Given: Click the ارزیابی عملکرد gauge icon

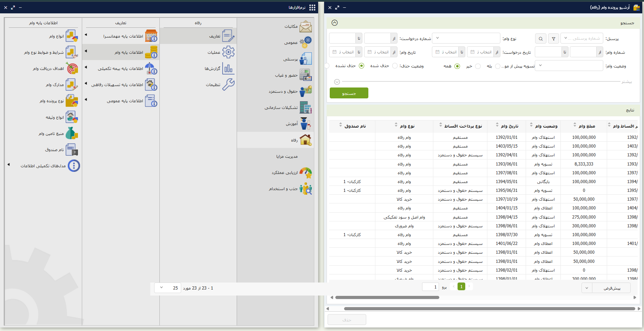Looking at the screenshot, I should pos(305,173).
